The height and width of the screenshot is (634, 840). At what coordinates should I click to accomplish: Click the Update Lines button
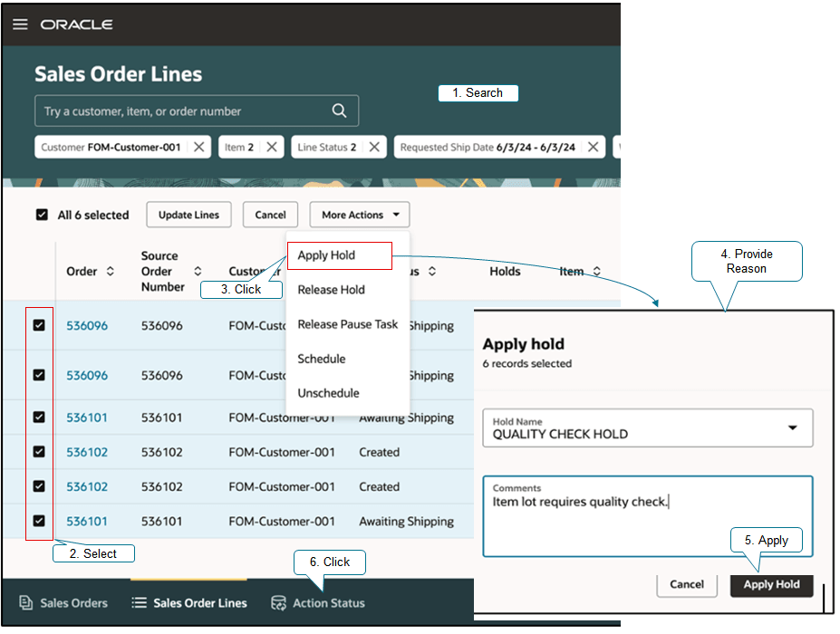(x=189, y=215)
